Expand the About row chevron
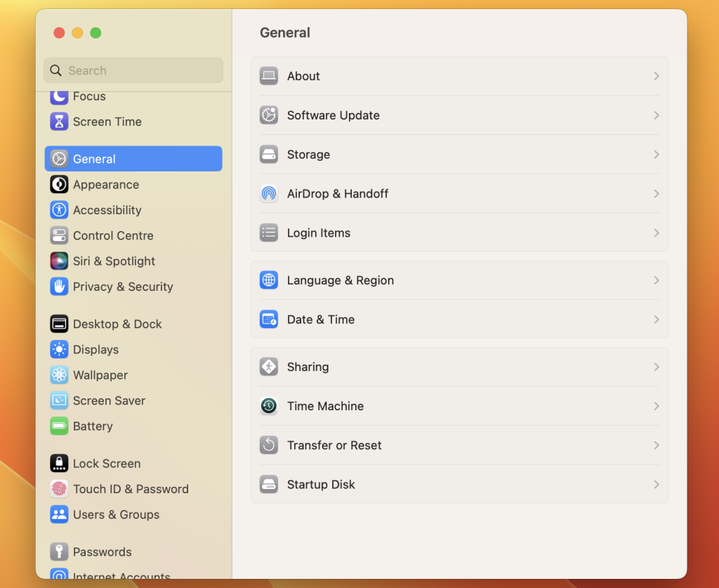719x588 pixels. (x=656, y=76)
